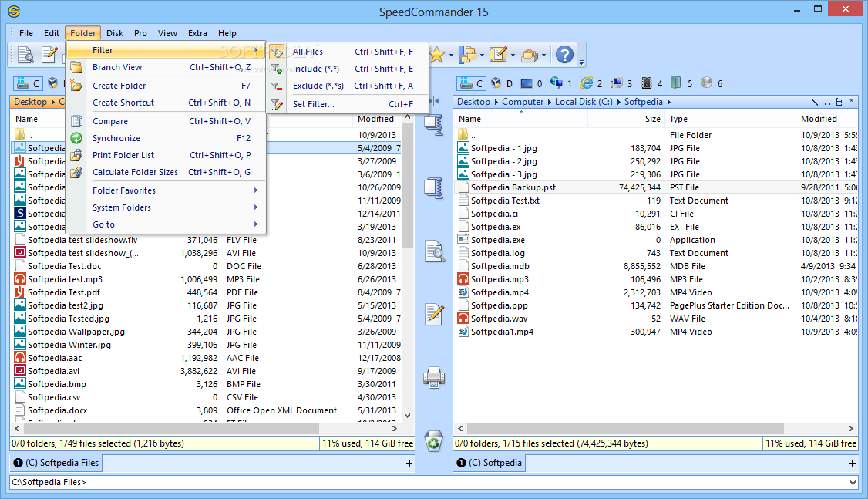Choose Exclude (*.*s) filter option
Screen dimensions: 868x499
(349, 86)
